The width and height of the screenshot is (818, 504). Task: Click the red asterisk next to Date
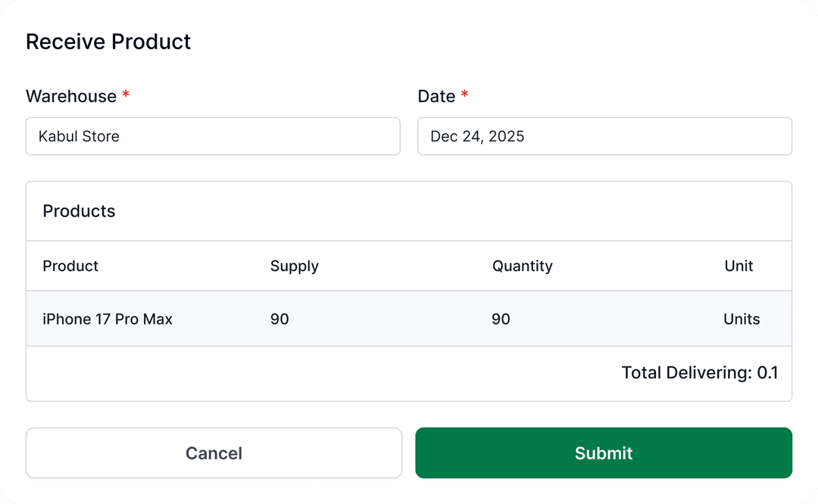pos(465,95)
